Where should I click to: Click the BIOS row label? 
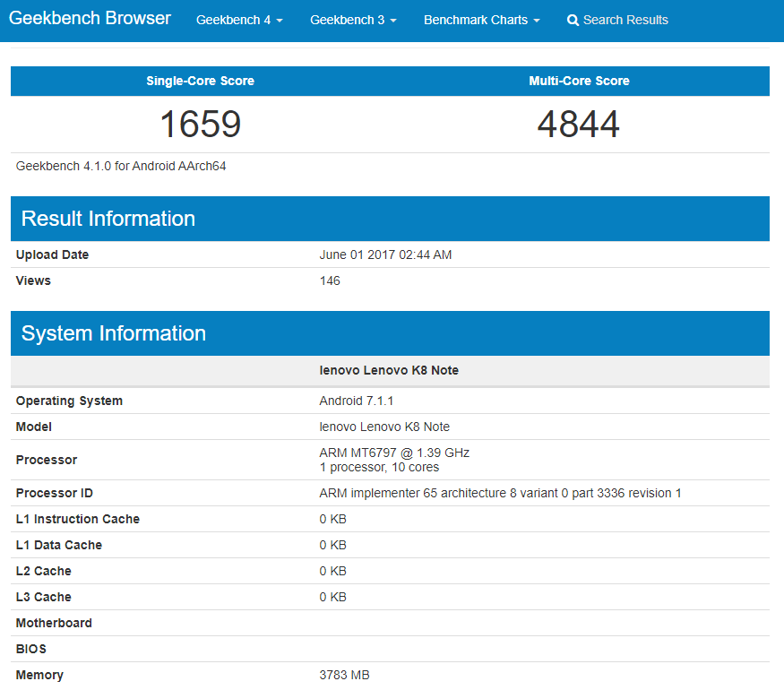(x=31, y=649)
